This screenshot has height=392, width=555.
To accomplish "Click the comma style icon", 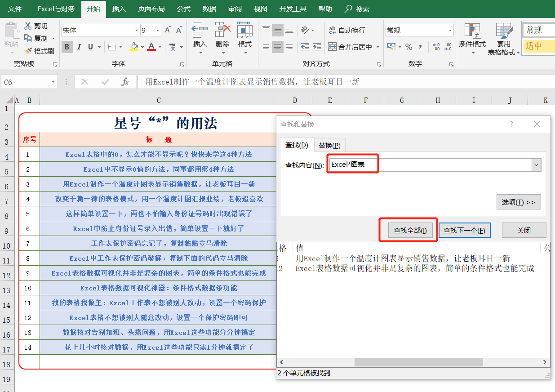I will [420, 47].
